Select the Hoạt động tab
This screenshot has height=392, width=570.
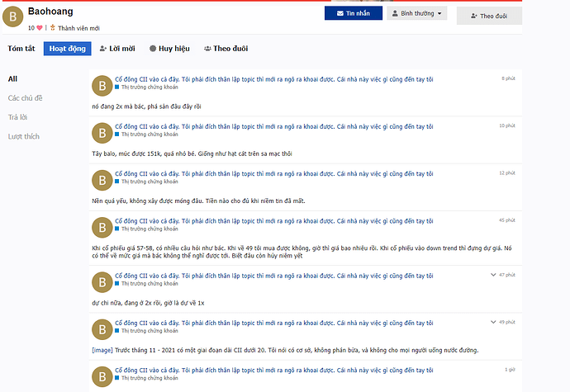pos(67,49)
